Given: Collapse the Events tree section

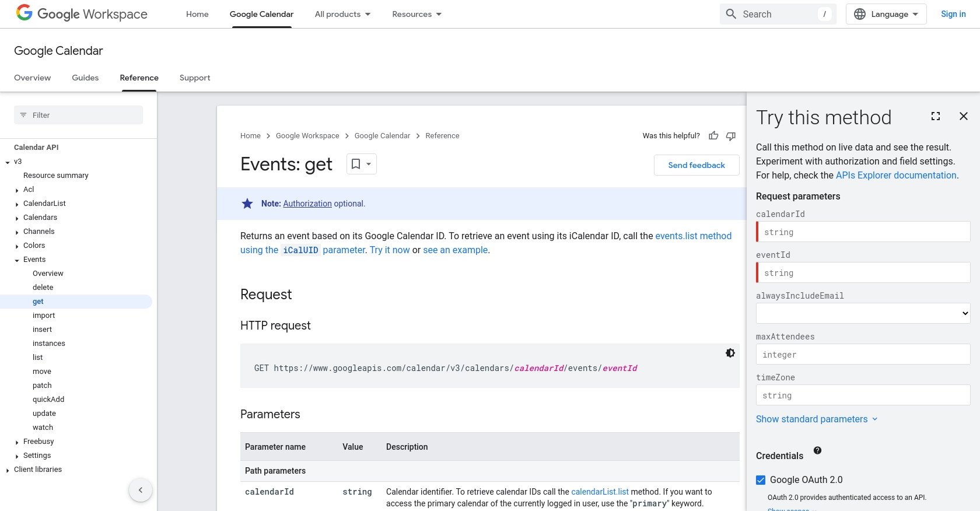Looking at the screenshot, I should (17, 260).
